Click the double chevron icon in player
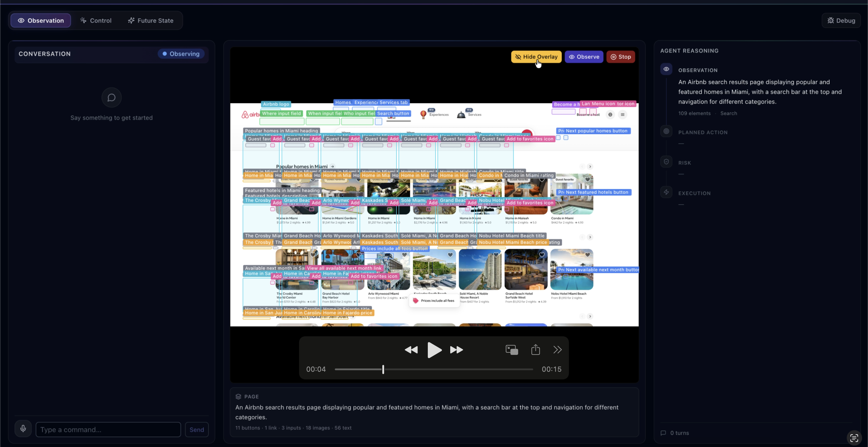 pos(557,350)
